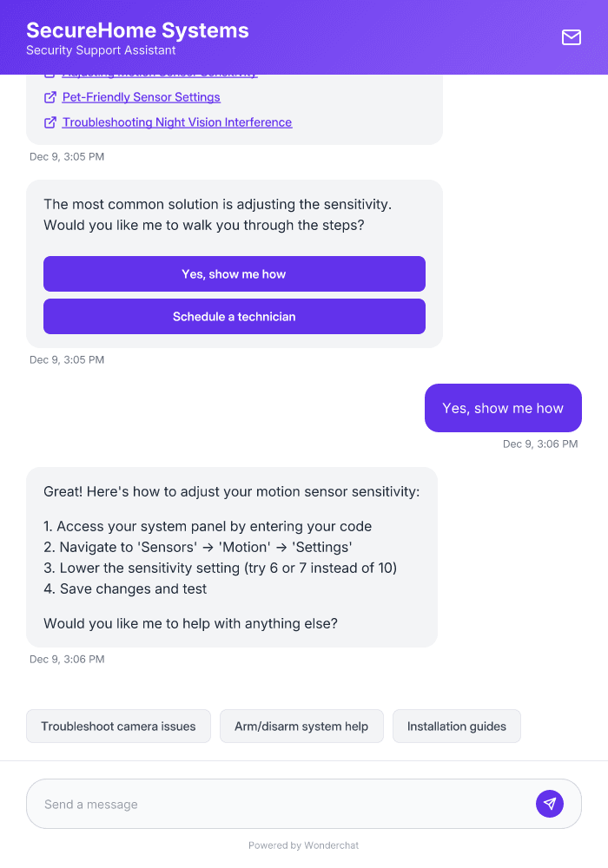Select the Schedule a technician button
Screen dimensions: 608x868
(x=234, y=316)
